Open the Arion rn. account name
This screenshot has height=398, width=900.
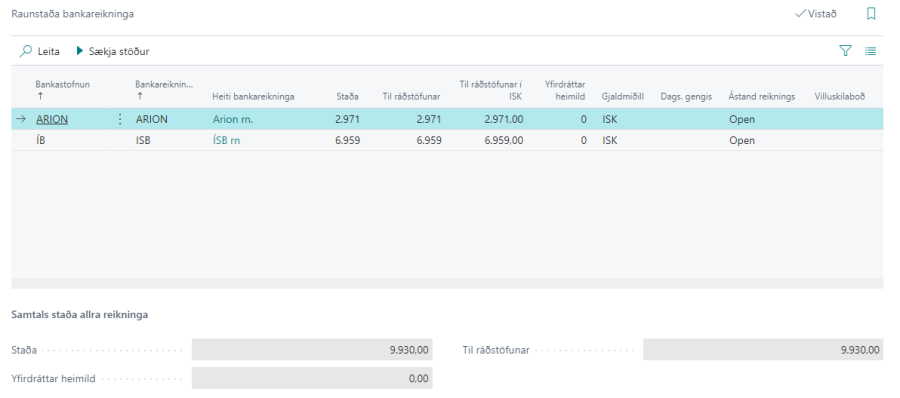pos(232,119)
